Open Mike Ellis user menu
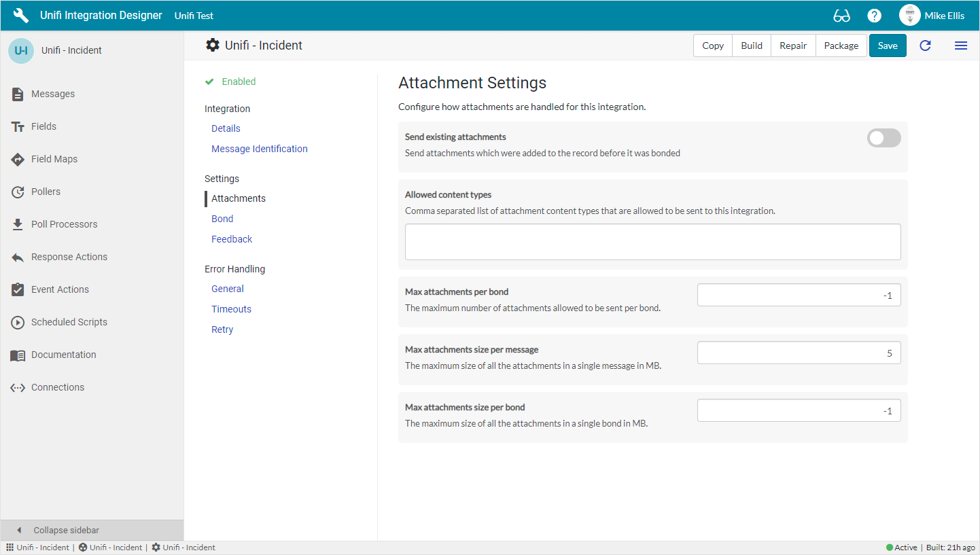The width and height of the screenshot is (980, 555). (932, 16)
